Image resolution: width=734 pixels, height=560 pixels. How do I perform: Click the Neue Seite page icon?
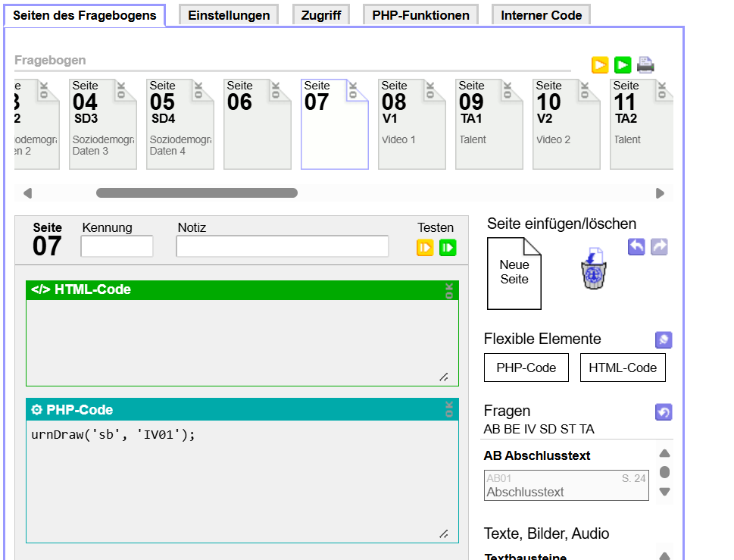tap(514, 273)
